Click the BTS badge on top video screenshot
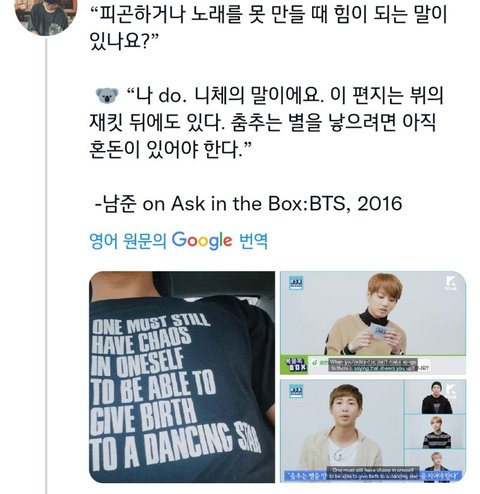The height and width of the screenshot is (494, 480). point(296,282)
